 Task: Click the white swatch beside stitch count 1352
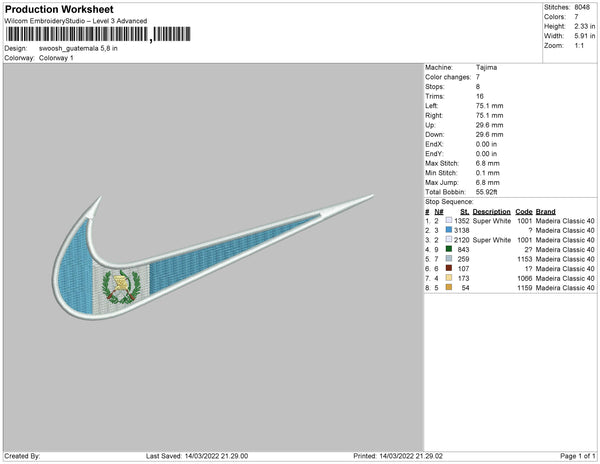[x=449, y=220]
